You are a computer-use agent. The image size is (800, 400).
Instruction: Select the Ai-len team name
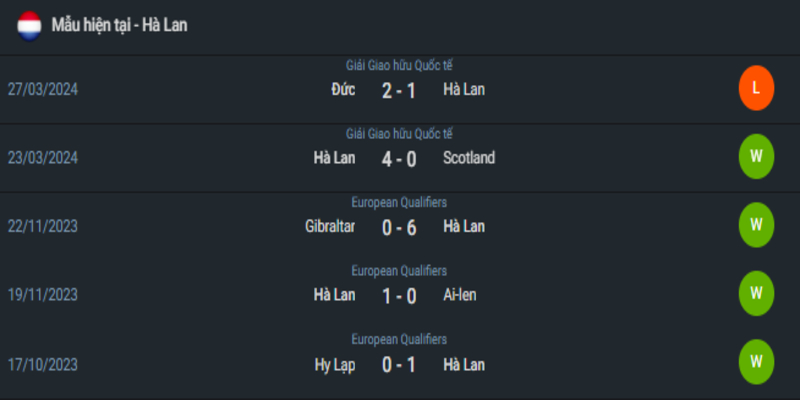(460, 295)
